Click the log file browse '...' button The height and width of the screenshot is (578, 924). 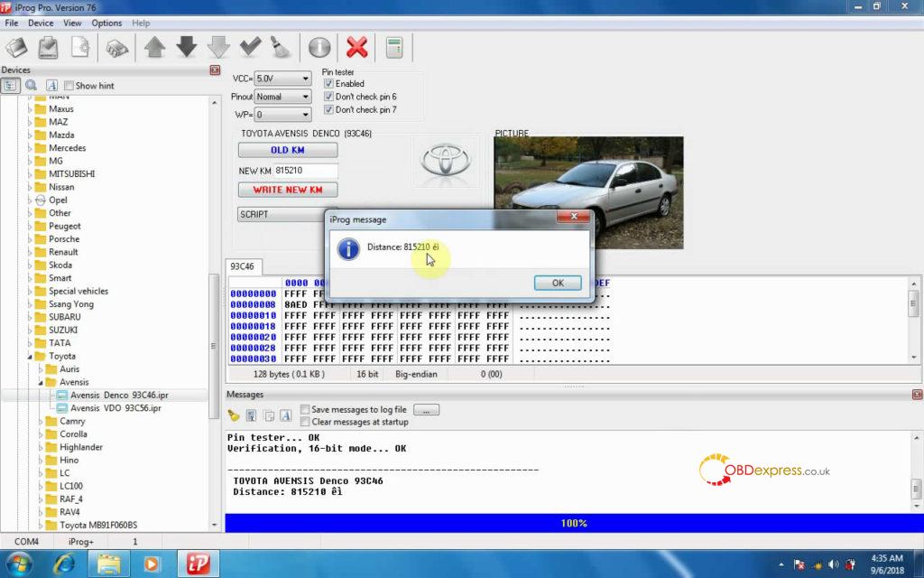click(x=426, y=410)
